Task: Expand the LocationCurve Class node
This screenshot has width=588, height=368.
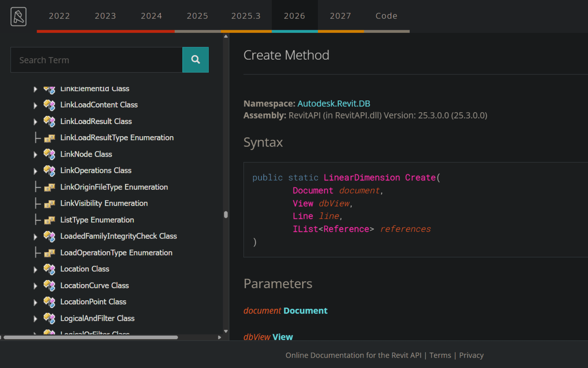Action: click(x=35, y=286)
